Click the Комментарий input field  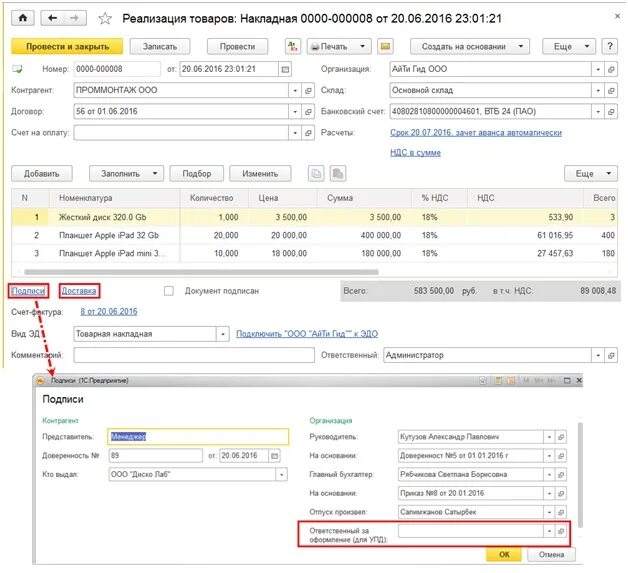click(194, 355)
